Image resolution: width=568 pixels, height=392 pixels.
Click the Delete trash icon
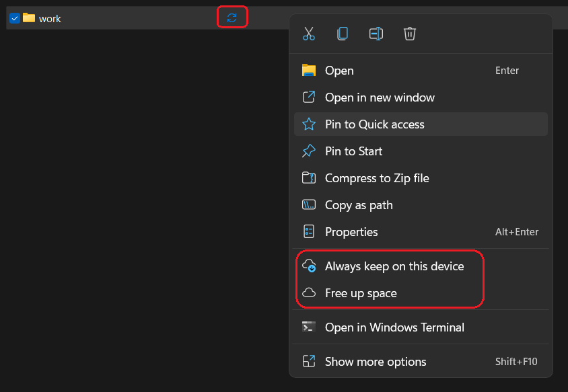click(410, 33)
